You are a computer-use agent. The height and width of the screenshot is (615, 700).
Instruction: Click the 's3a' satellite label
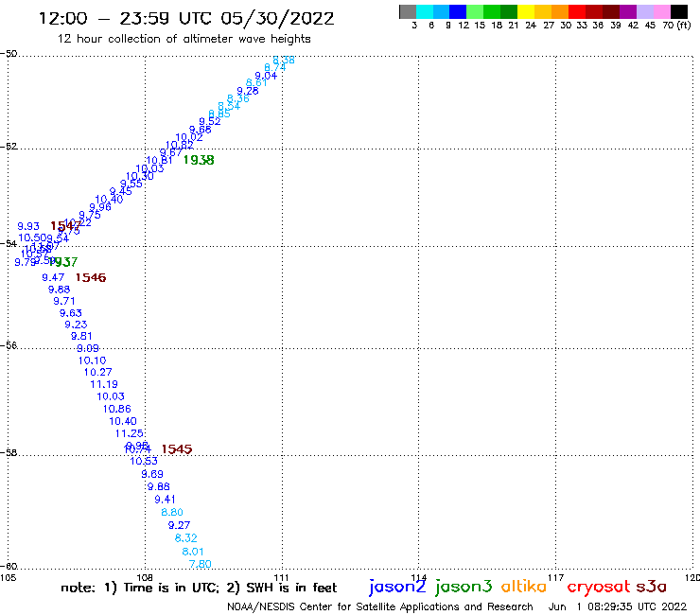tap(651, 587)
